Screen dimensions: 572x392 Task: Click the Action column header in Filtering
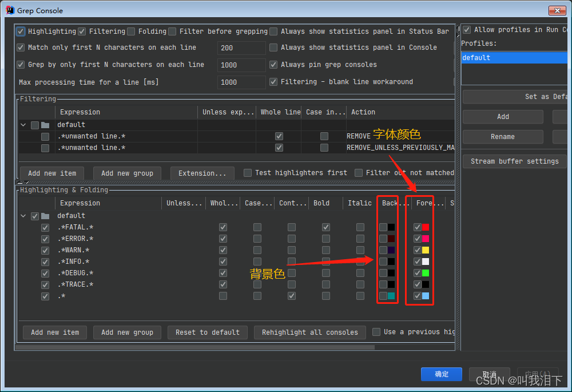tap(400, 112)
